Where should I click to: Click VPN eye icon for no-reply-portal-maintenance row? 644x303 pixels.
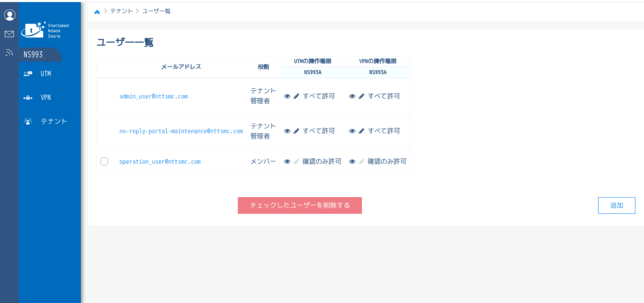[x=352, y=131]
